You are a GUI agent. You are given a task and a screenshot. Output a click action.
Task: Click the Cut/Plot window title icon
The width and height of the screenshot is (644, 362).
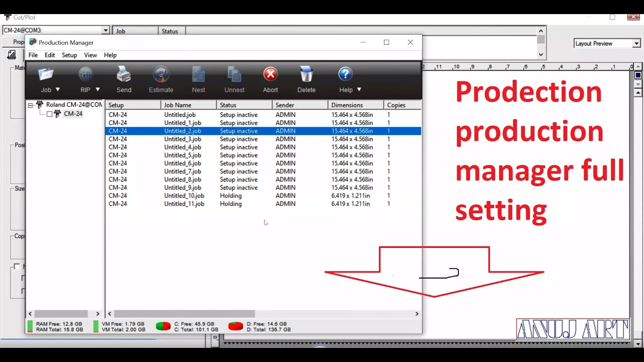tap(7, 17)
